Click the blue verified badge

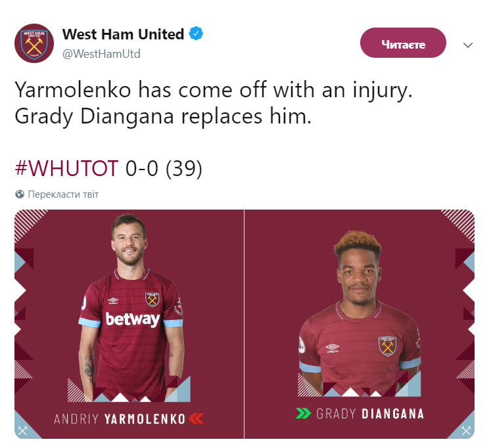(x=196, y=34)
